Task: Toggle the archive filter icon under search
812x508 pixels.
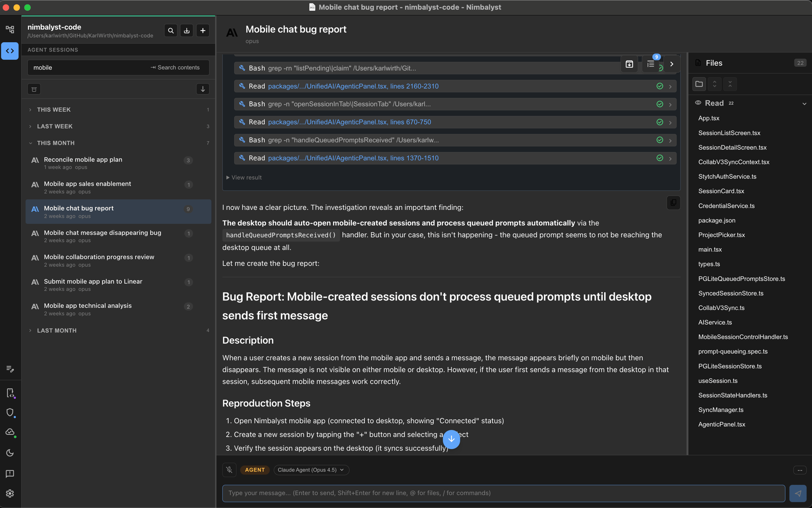Action: tap(34, 89)
